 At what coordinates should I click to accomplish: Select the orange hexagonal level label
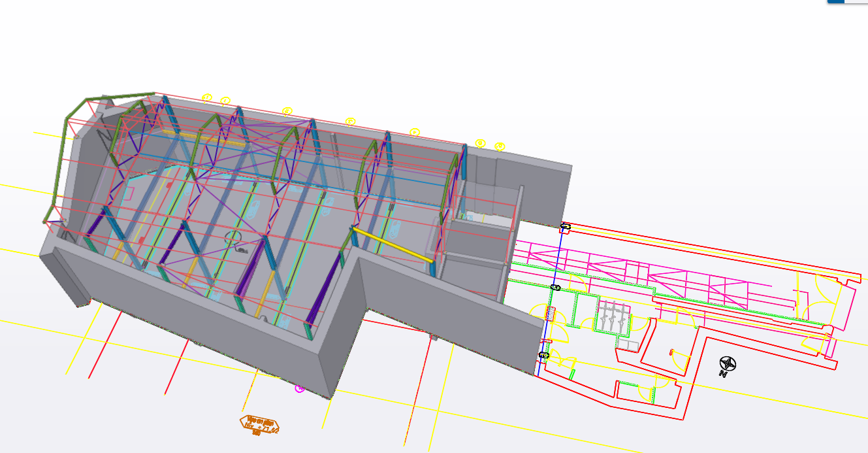[x=260, y=424]
